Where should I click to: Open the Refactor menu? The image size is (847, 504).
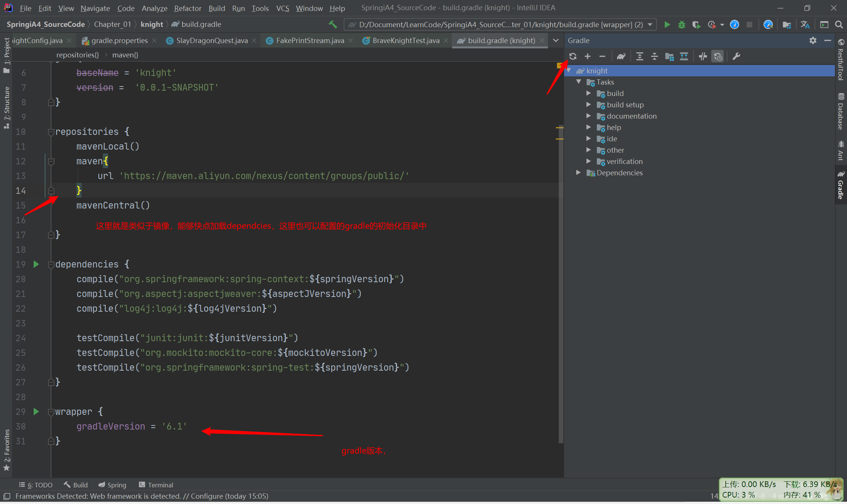click(x=188, y=8)
